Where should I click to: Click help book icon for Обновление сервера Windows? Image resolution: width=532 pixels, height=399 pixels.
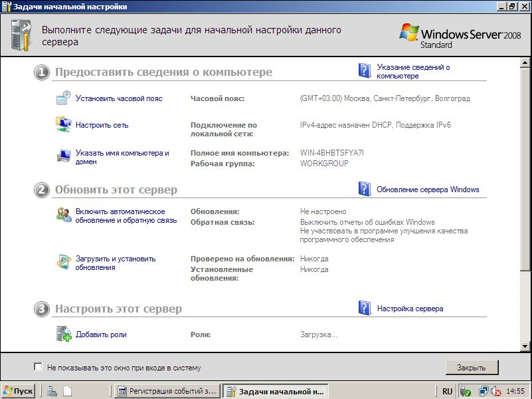[365, 189]
